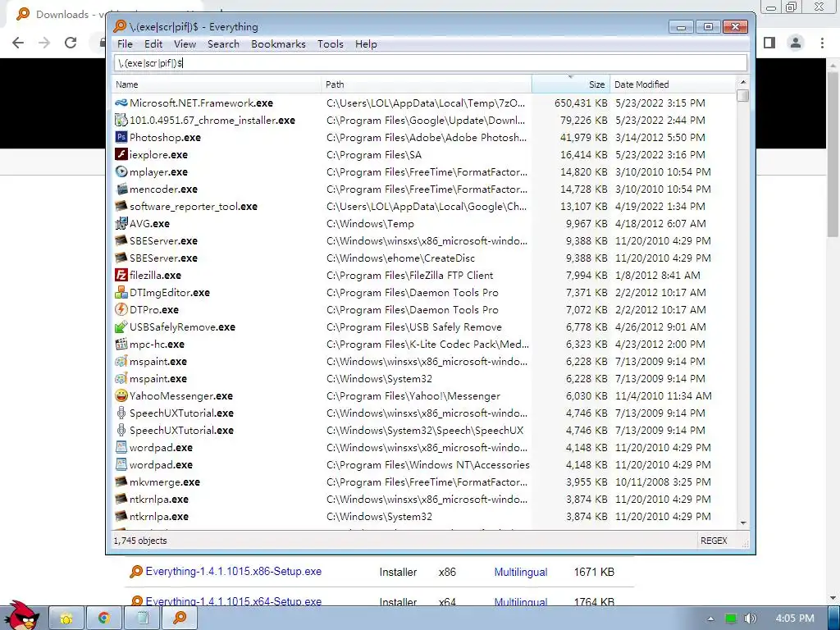The width and height of the screenshot is (840, 630).
Task: Open the Chrome taskbar icon
Action: [x=103, y=619]
